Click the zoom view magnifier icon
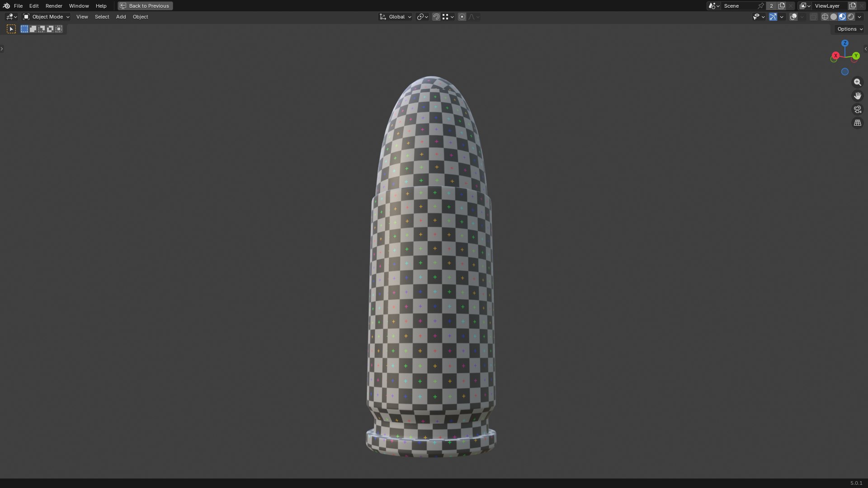868x488 pixels. [x=858, y=82]
